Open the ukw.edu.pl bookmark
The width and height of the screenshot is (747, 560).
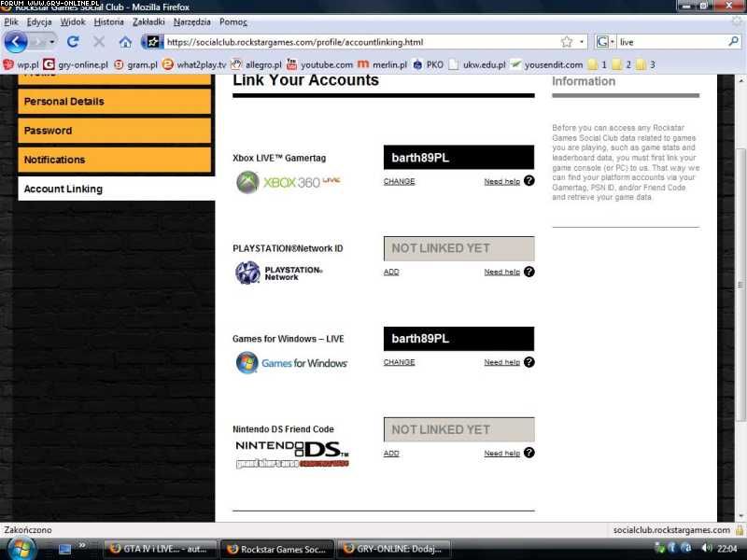click(477, 64)
